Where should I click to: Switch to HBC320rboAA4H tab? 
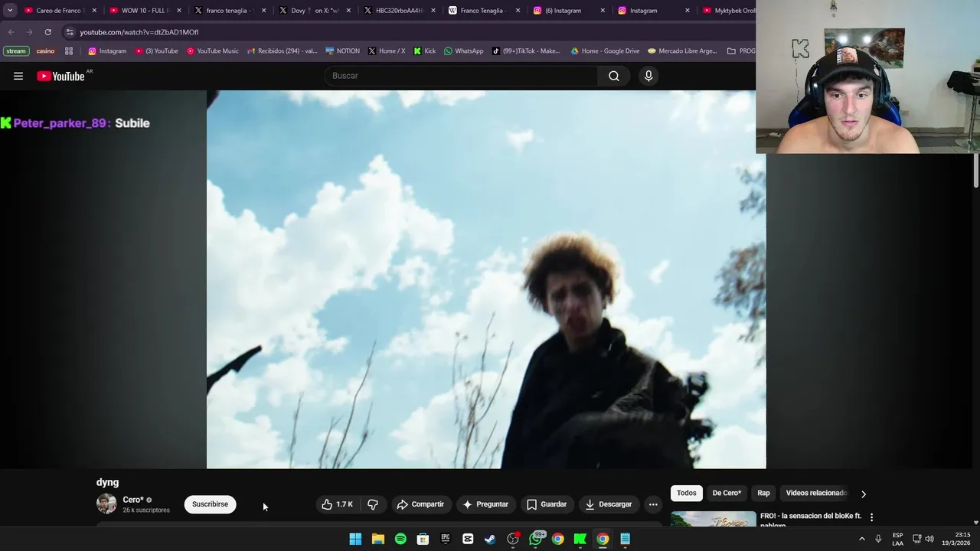pos(399,11)
